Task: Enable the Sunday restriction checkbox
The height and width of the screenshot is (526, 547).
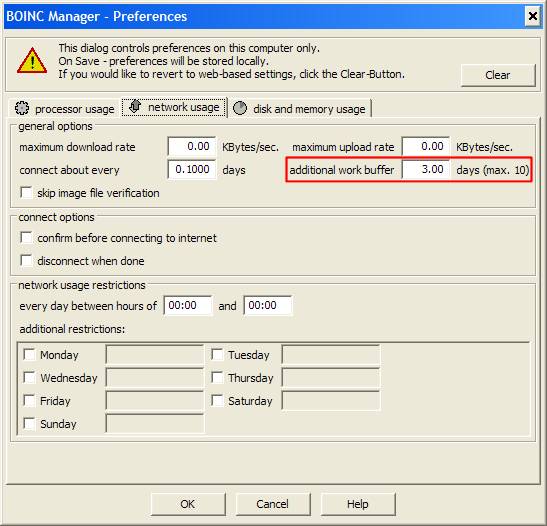Action: (29, 423)
